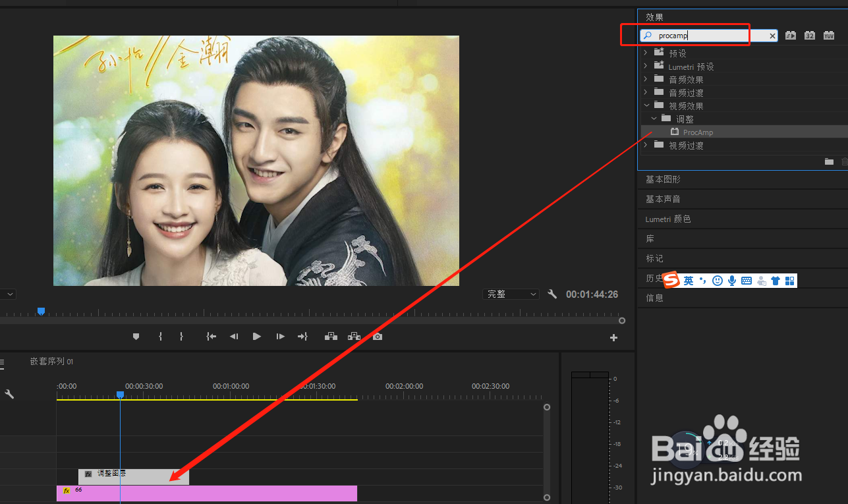Collapse the 视频效果 folder
This screenshot has height=504, width=848.
coord(646,105)
